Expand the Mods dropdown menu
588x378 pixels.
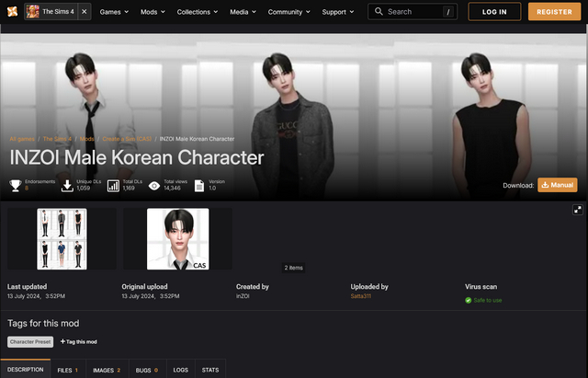[x=153, y=12]
